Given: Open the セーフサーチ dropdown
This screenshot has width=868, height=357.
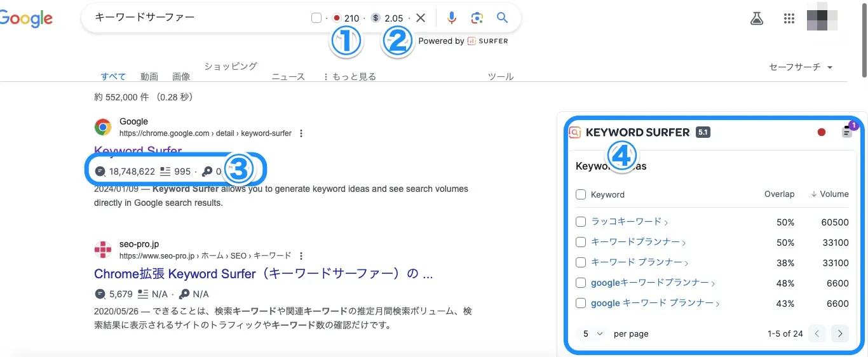Looking at the screenshot, I should pyautogui.click(x=801, y=67).
